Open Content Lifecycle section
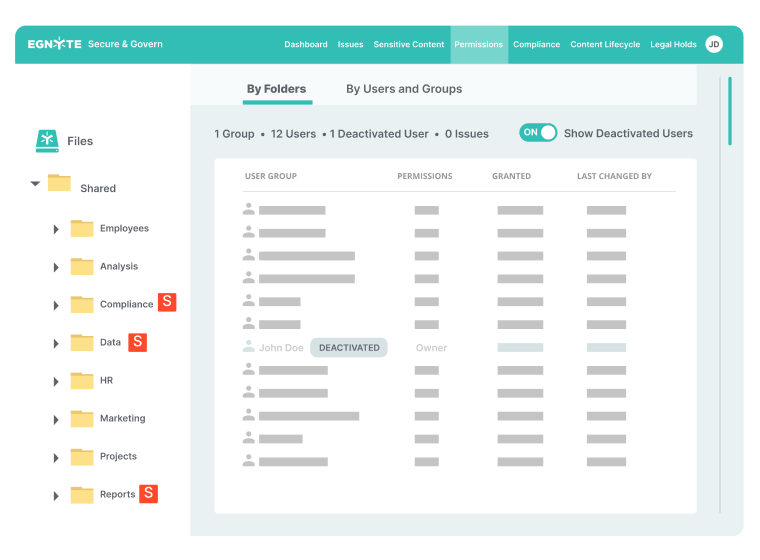The height and width of the screenshot is (560, 760). (x=604, y=45)
